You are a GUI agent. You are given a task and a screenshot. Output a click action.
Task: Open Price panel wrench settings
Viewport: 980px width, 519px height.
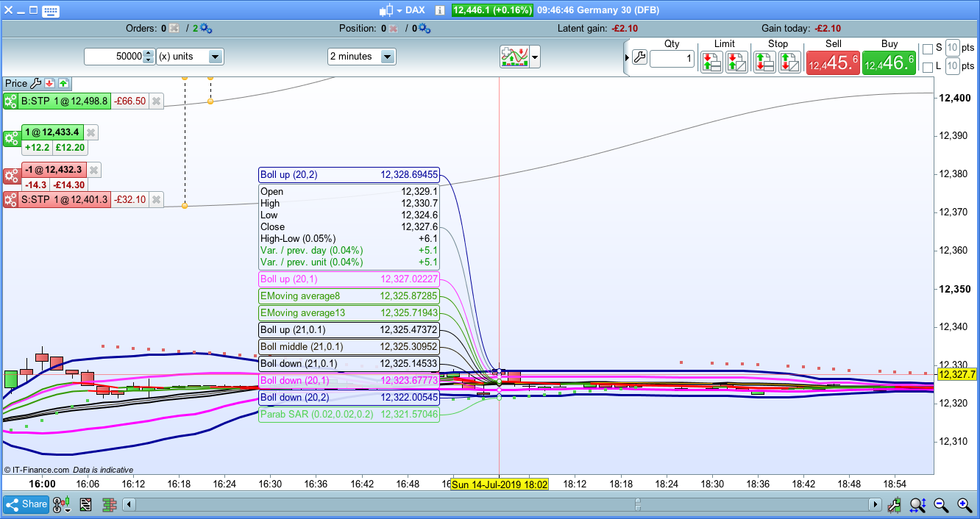point(35,83)
